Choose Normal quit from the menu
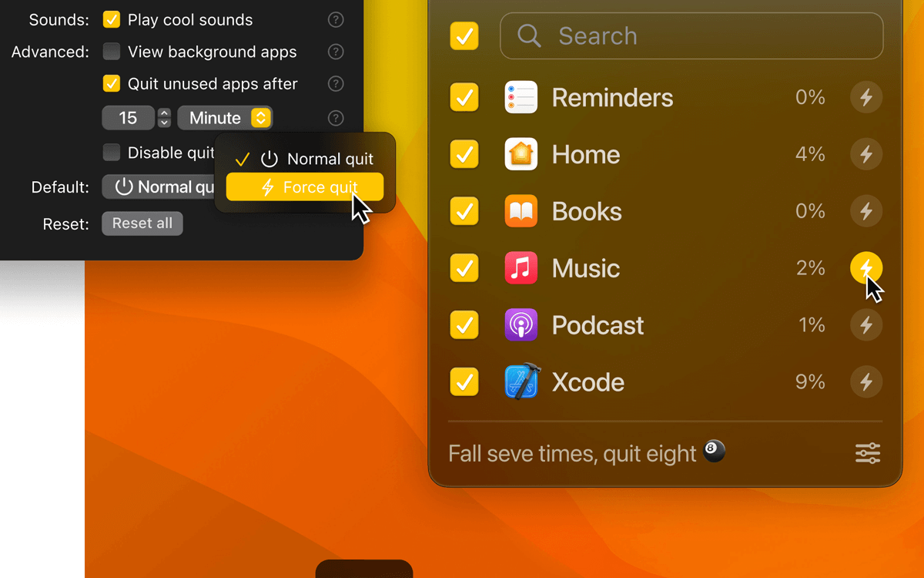This screenshot has height=578, width=924. 305,160
